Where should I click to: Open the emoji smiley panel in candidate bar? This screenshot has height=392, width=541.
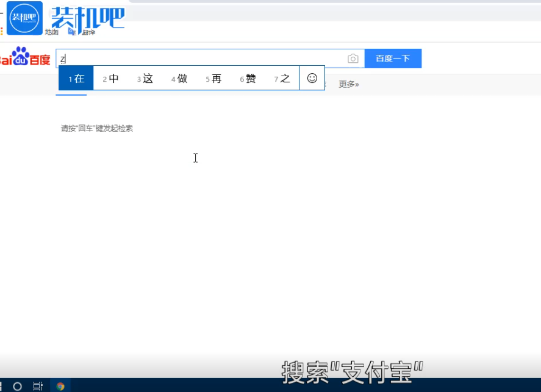pos(312,78)
